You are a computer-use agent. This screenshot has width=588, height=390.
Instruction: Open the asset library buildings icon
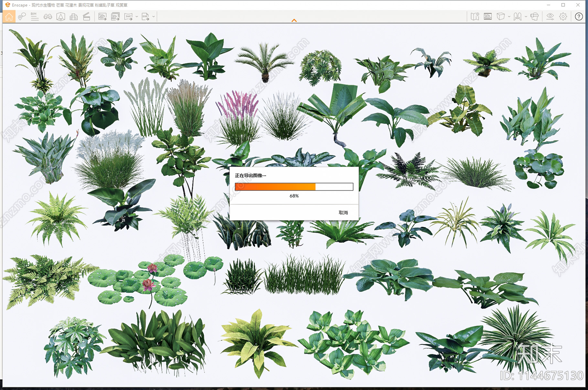click(73, 17)
